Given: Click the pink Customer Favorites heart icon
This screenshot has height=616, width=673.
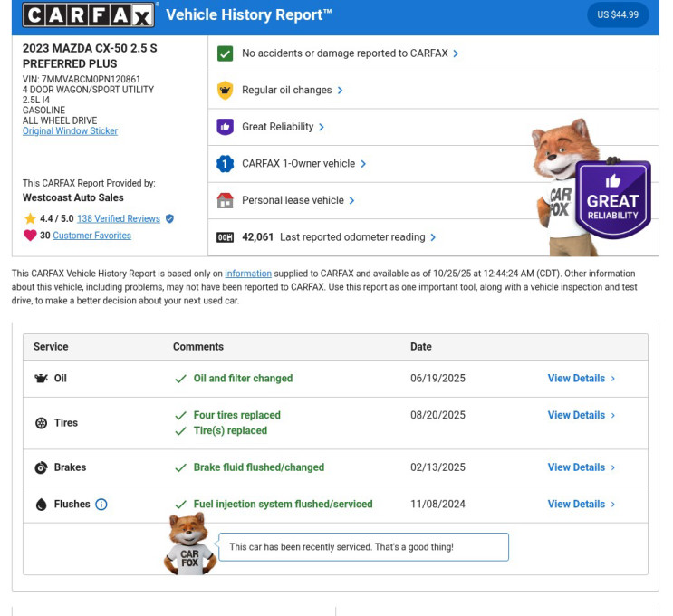Looking at the screenshot, I should coord(30,236).
